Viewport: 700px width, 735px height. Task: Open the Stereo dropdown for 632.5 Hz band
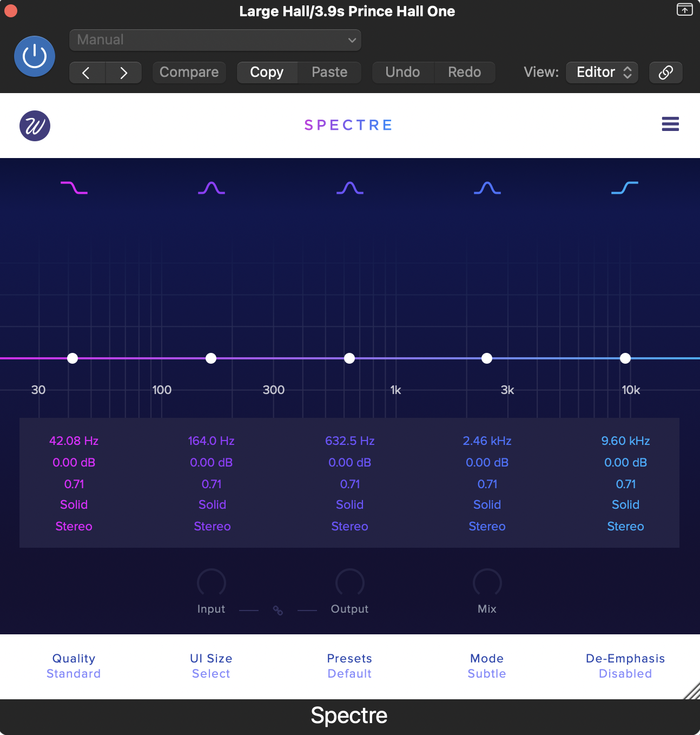(350, 527)
